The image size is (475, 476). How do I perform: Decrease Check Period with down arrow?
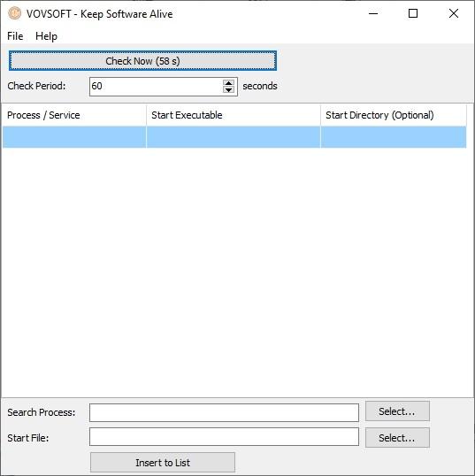click(x=228, y=90)
